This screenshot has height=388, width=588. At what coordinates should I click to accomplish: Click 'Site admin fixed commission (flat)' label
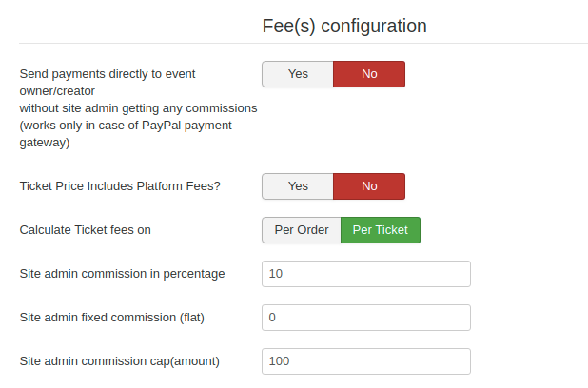(x=112, y=318)
